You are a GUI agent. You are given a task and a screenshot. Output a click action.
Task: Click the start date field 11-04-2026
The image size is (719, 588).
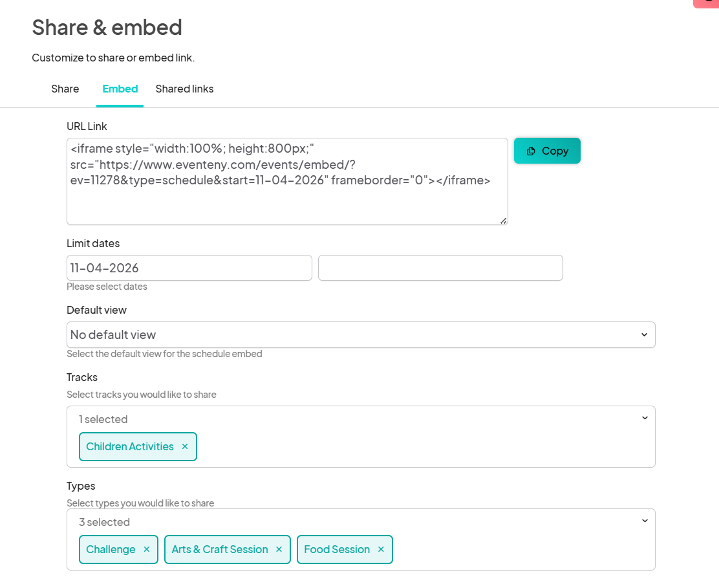pos(189,268)
